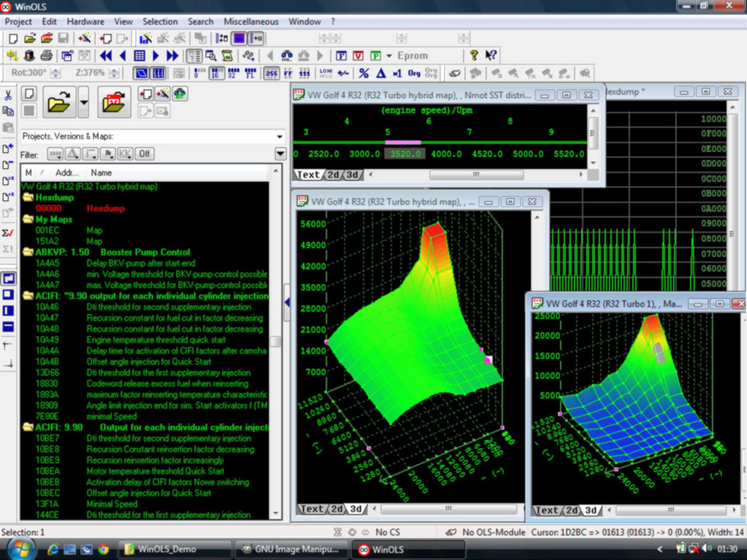Image resolution: width=747 pixels, height=560 pixels.
Task: Click the red calendar folder button
Action: pos(114,102)
